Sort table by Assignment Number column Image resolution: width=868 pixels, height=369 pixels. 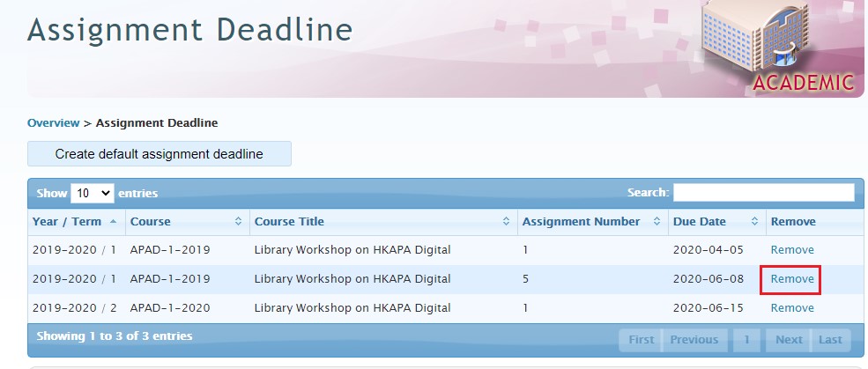tap(593, 221)
